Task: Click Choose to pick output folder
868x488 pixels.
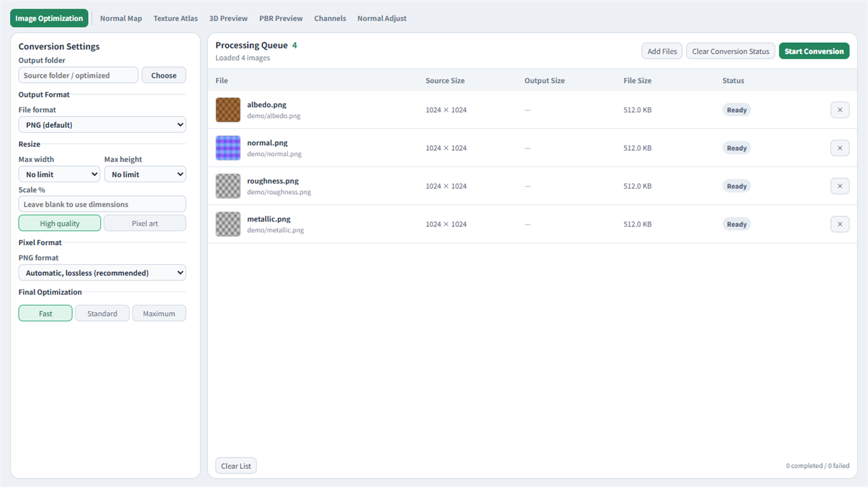Action: tap(164, 75)
